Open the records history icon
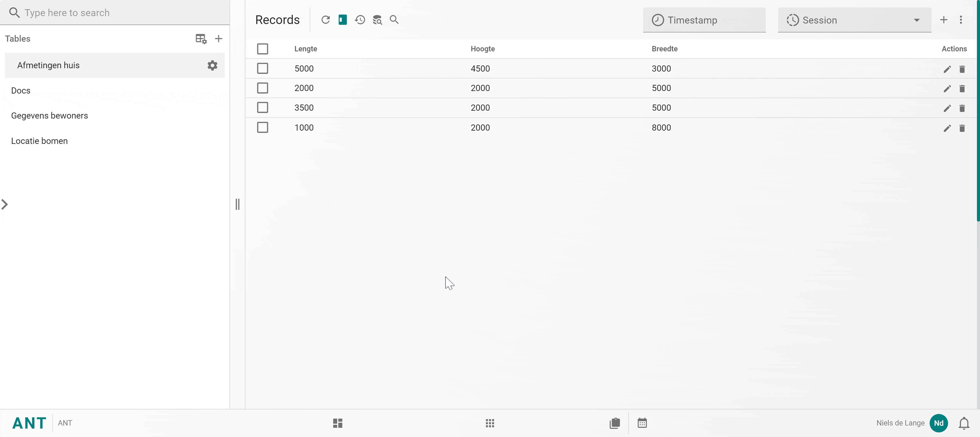 360,20
